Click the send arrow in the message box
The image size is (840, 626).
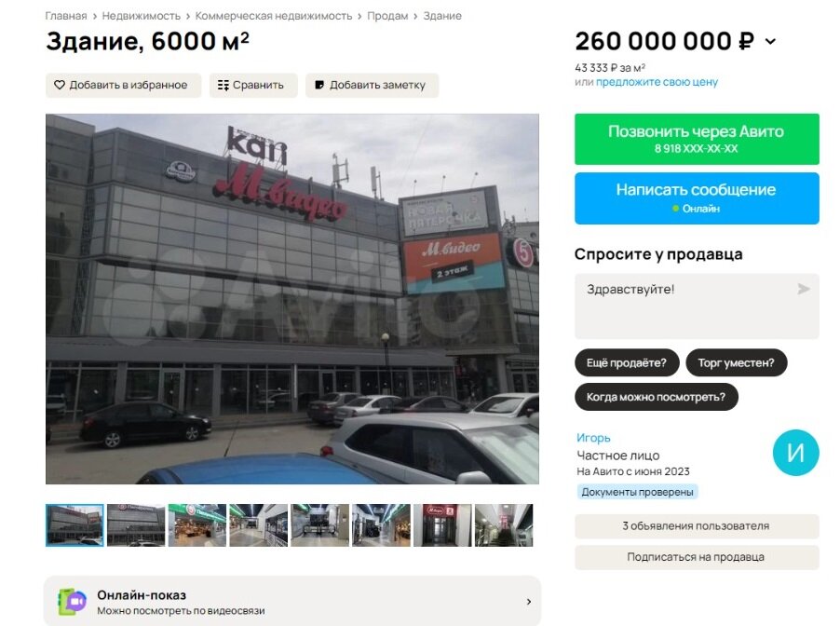[803, 289]
